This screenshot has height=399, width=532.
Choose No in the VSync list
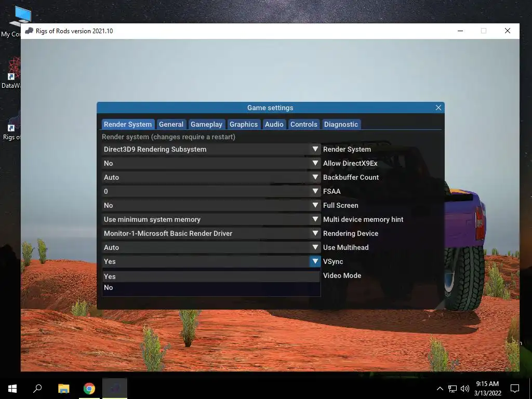click(x=211, y=287)
